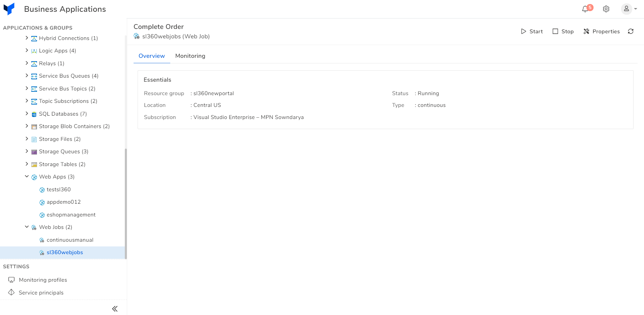The image size is (644, 315).
Task: Switch to the Overview tab
Action: (x=152, y=56)
